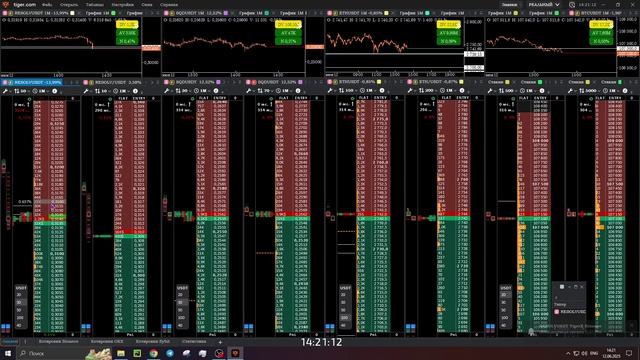The height and width of the screenshot is (360, 640).
Task: Open File Explorer from the taskbar
Action: [x=121, y=353]
